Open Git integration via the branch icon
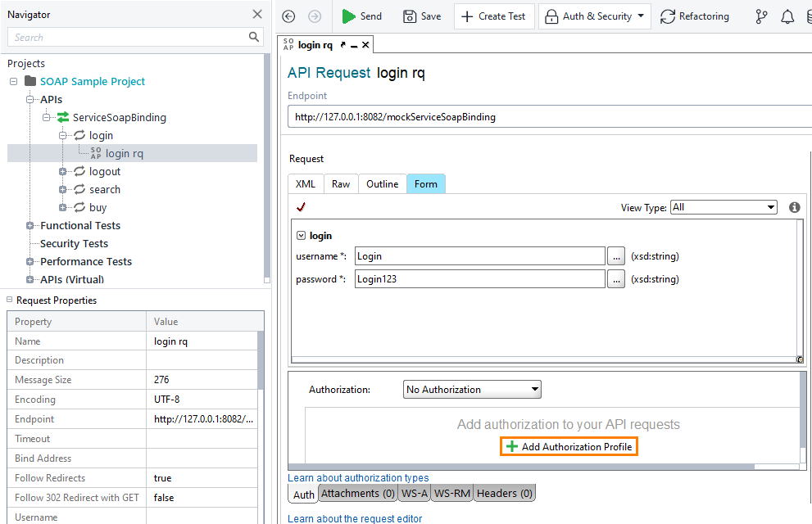The height and width of the screenshot is (524, 812). tap(761, 16)
